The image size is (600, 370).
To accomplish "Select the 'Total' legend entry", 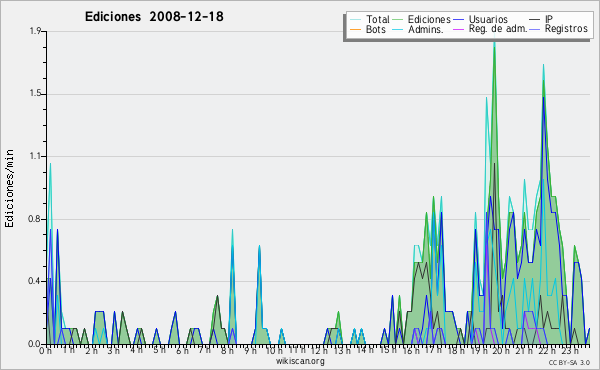I will [378, 19].
